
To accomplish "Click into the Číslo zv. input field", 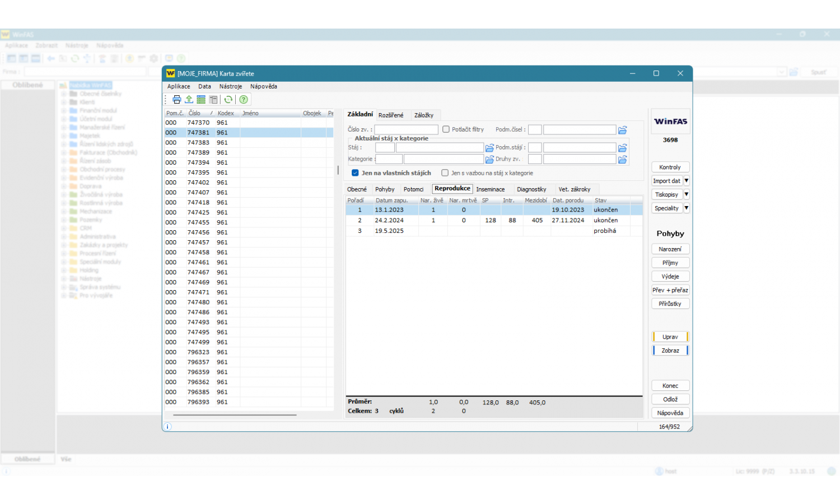I will (x=406, y=130).
